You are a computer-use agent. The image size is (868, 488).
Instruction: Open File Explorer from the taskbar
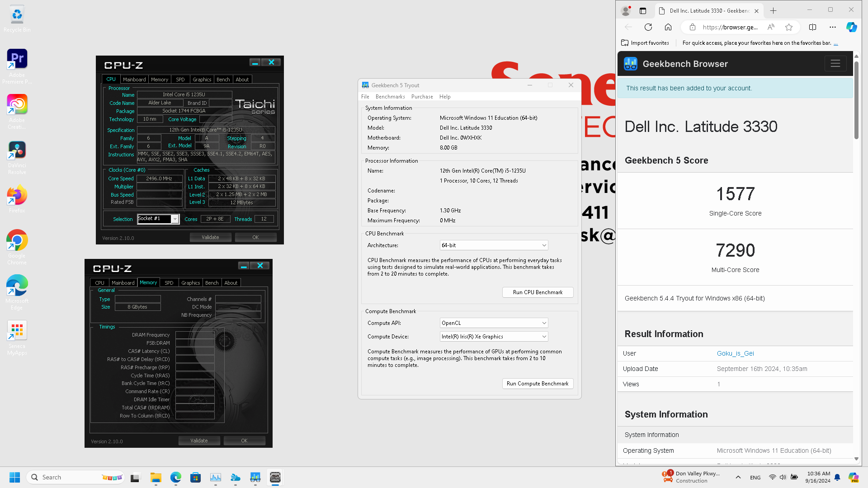tap(156, 477)
